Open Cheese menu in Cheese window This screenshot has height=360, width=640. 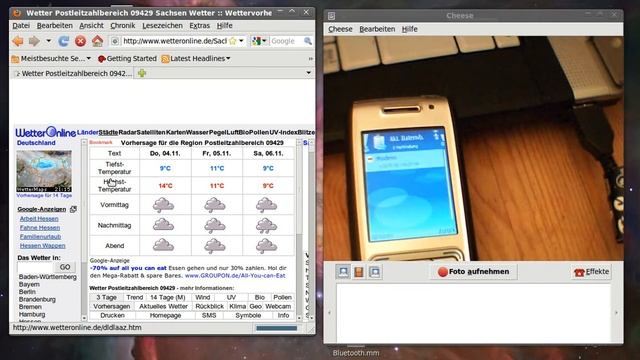click(340, 29)
